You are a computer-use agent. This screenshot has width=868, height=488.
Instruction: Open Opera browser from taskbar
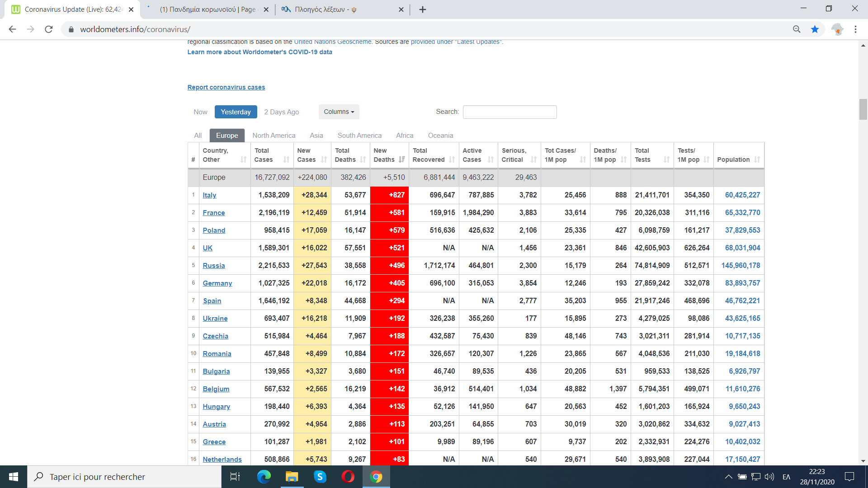(x=348, y=477)
